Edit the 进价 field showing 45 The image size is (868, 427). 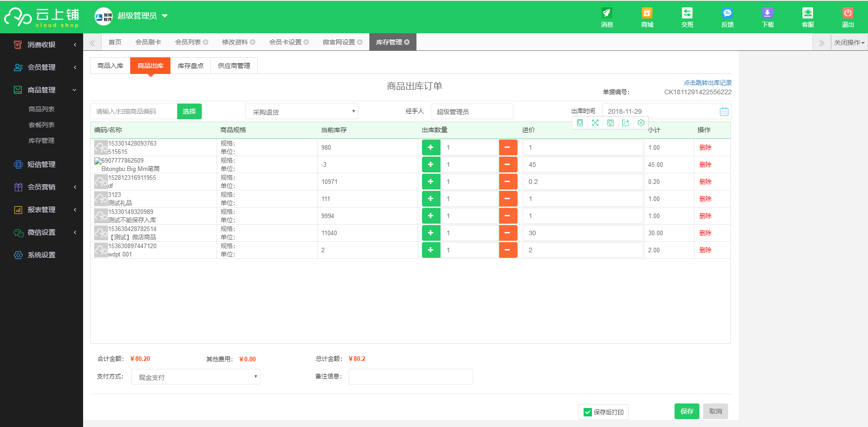[583, 165]
